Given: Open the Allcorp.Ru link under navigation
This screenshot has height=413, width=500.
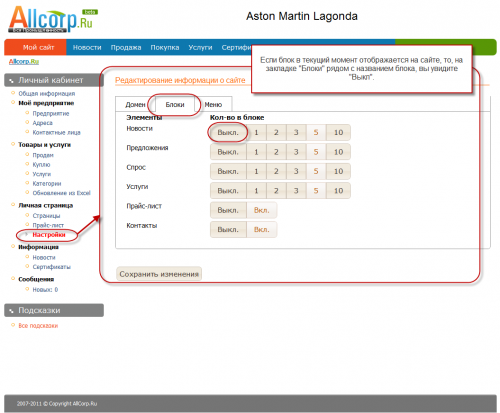Looking at the screenshot, I should point(24,61).
